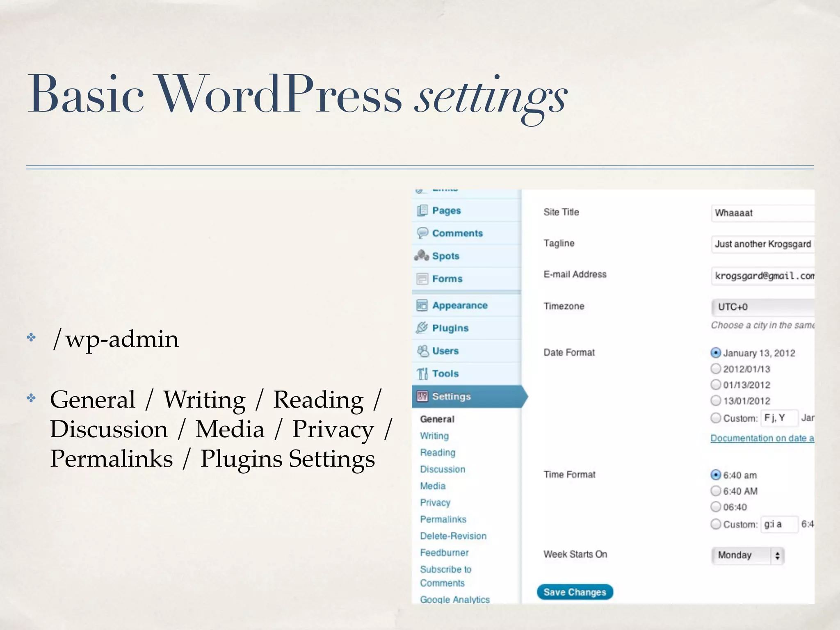Viewport: 840px width, 630px height.
Task: Click the Save Changes button
Action: tap(575, 592)
